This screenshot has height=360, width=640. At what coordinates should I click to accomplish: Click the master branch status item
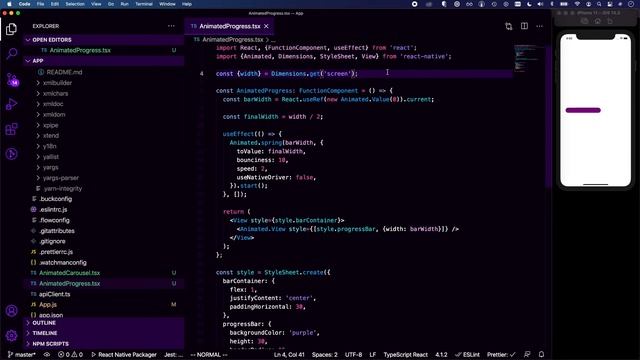22,355
